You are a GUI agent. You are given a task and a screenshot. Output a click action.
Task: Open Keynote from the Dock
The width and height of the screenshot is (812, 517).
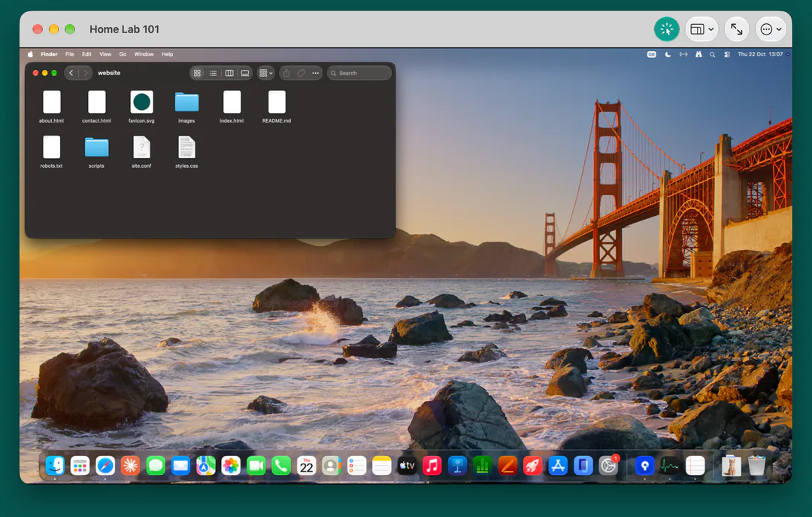coord(457,466)
